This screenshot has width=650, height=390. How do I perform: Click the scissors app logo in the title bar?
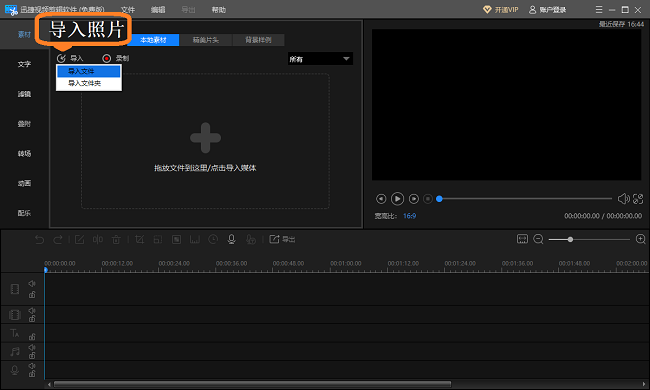point(11,10)
